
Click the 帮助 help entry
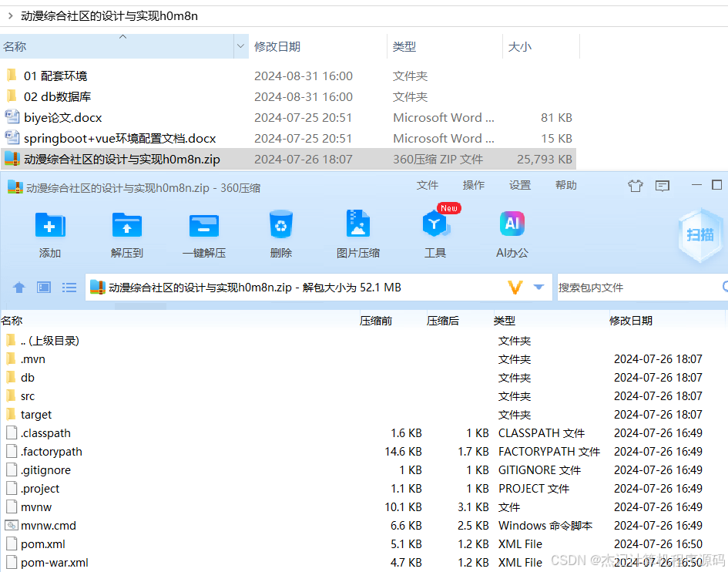(565, 185)
